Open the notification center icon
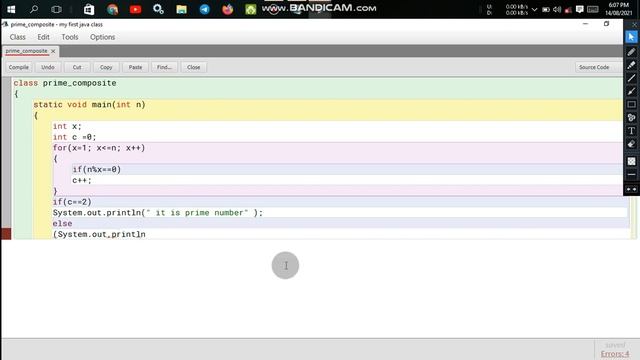The image size is (640, 360). click(x=579, y=9)
